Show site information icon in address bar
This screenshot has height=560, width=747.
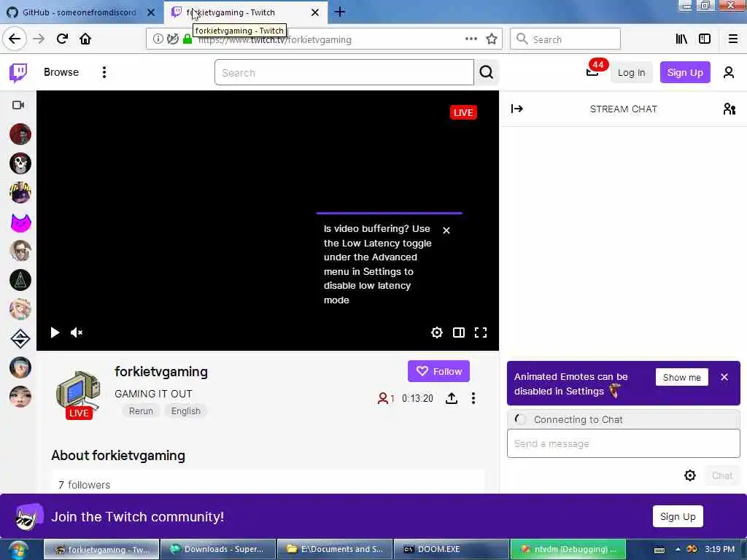coord(158,39)
